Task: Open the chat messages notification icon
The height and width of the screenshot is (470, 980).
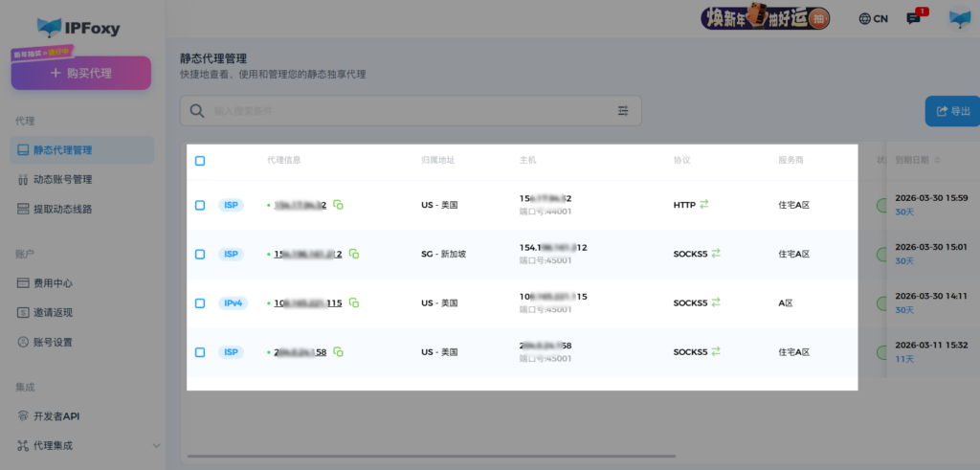Action: coord(913,19)
